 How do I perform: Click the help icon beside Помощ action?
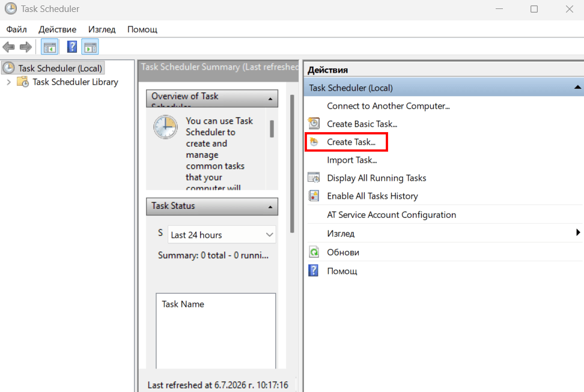[314, 271]
